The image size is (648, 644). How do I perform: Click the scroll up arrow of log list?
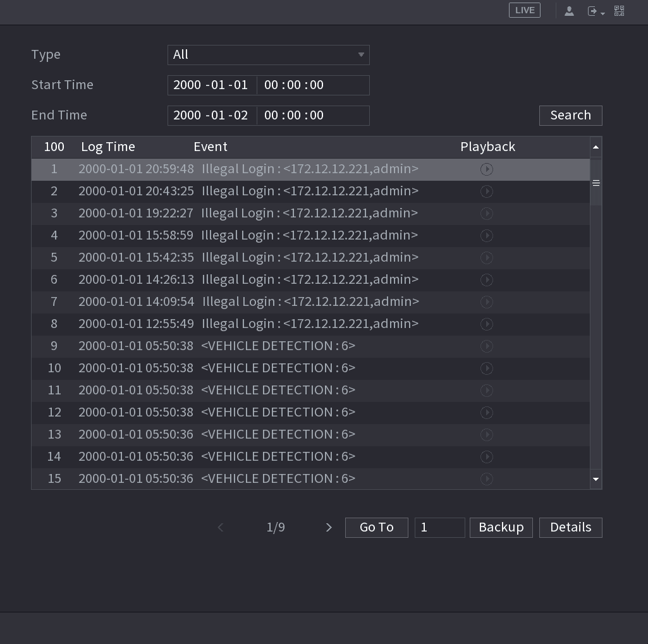pos(596,147)
